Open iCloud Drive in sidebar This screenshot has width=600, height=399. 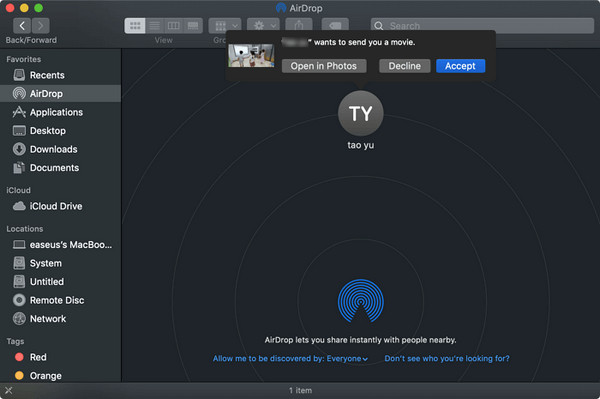[60, 206]
